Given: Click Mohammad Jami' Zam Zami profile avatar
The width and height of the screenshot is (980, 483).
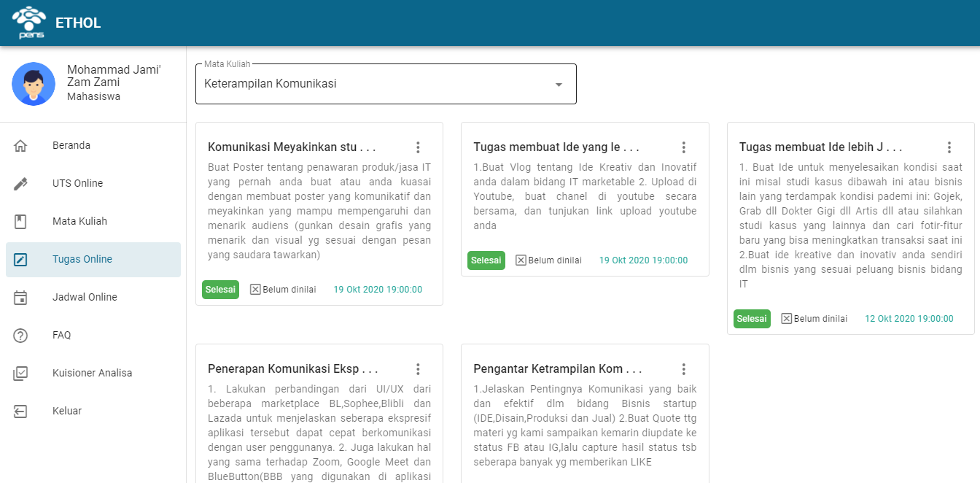Looking at the screenshot, I should click(33, 84).
